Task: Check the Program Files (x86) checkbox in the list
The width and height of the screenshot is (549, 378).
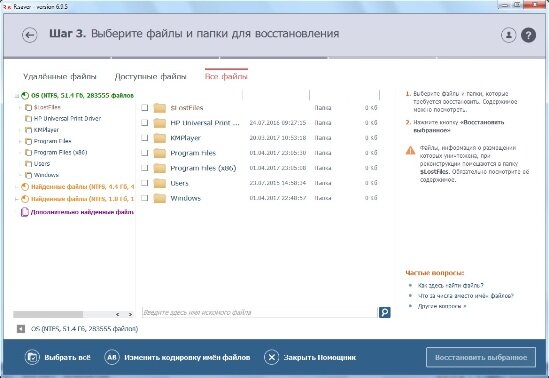Action: (145, 168)
